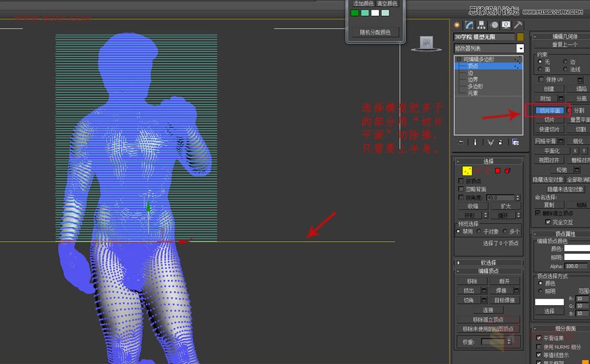Open the Motion panel wheel icon
The height and width of the screenshot is (364, 590).
click(x=494, y=25)
